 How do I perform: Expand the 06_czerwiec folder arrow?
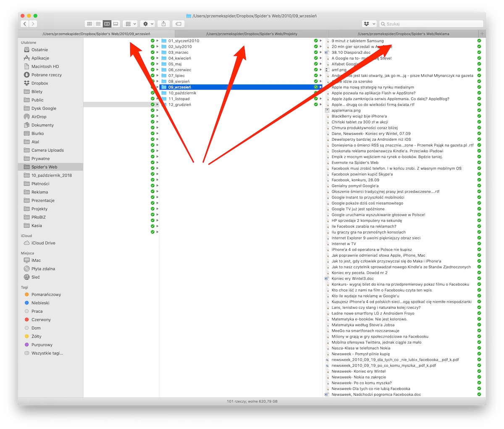coord(320,70)
